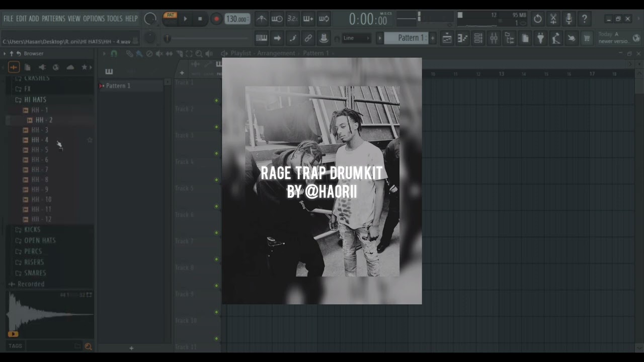
Task: Open the FILE menu
Action: pyautogui.click(x=8, y=19)
